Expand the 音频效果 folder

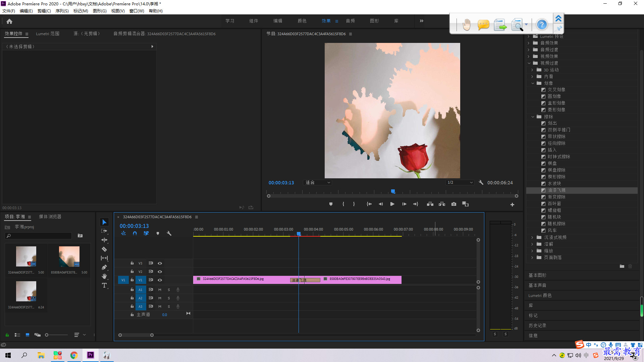(529, 43)
